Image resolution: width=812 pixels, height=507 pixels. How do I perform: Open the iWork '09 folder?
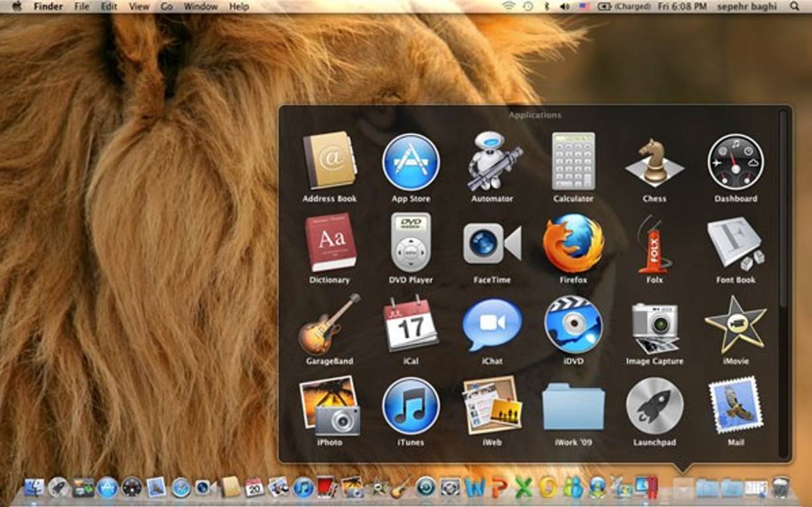point(573,406)
